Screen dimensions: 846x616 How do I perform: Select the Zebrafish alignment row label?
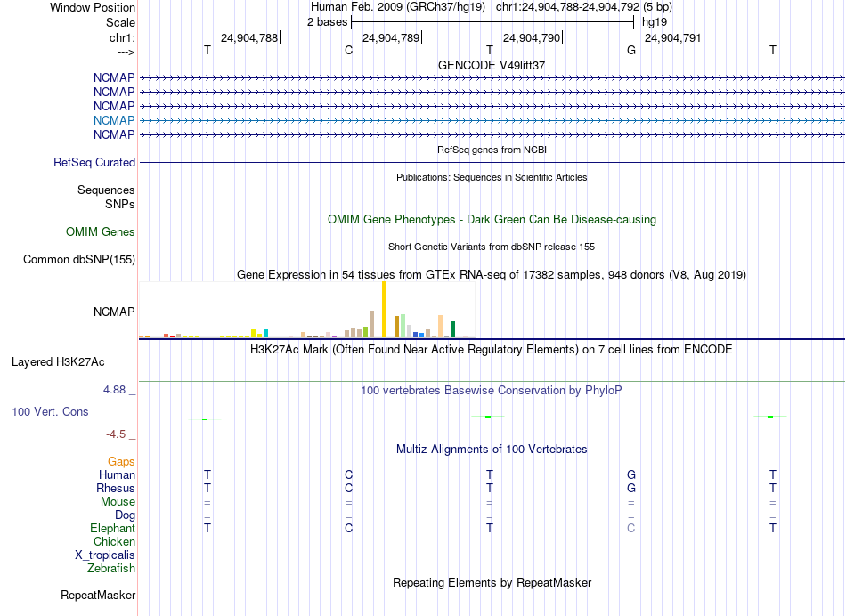[111, 568]
